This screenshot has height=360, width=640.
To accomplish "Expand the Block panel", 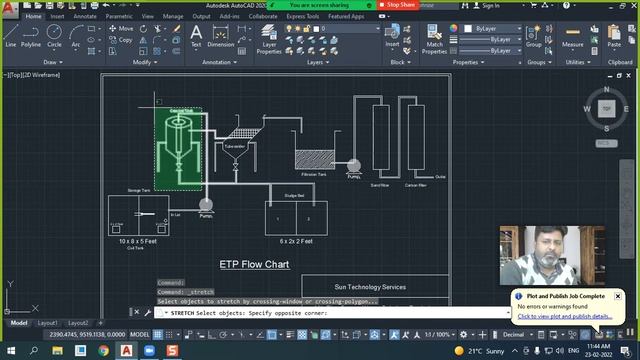I will 400,62.
